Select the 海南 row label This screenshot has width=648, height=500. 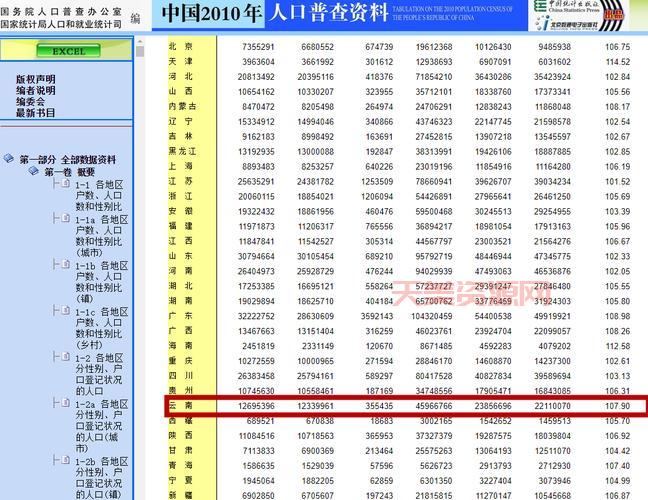(x=181, y=345)
